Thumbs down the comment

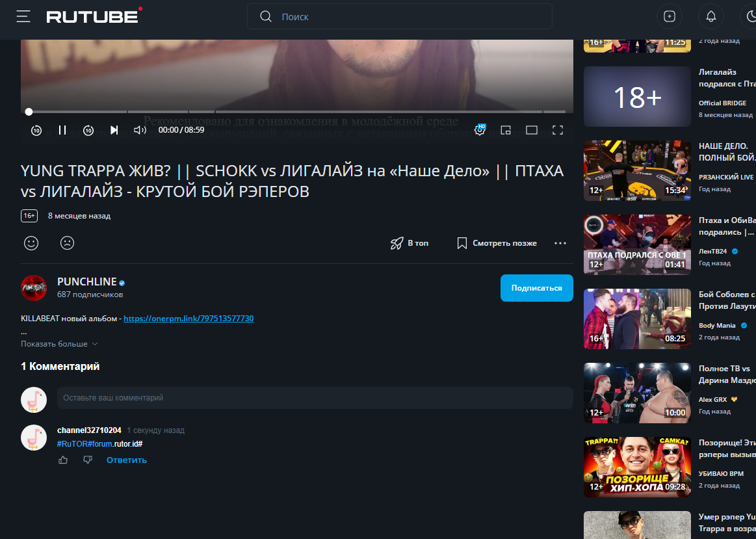tap(88, 460)
